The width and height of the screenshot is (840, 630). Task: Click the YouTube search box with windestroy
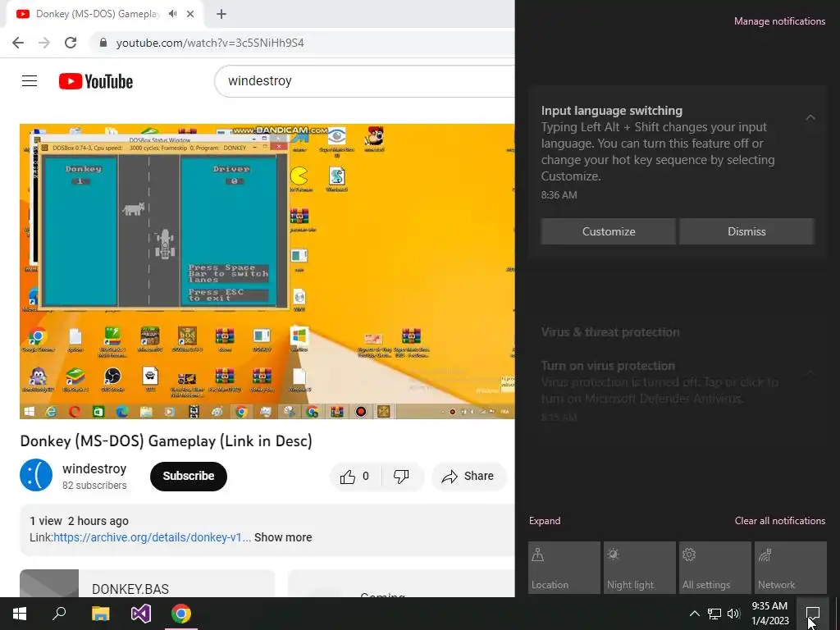[364, 81]
